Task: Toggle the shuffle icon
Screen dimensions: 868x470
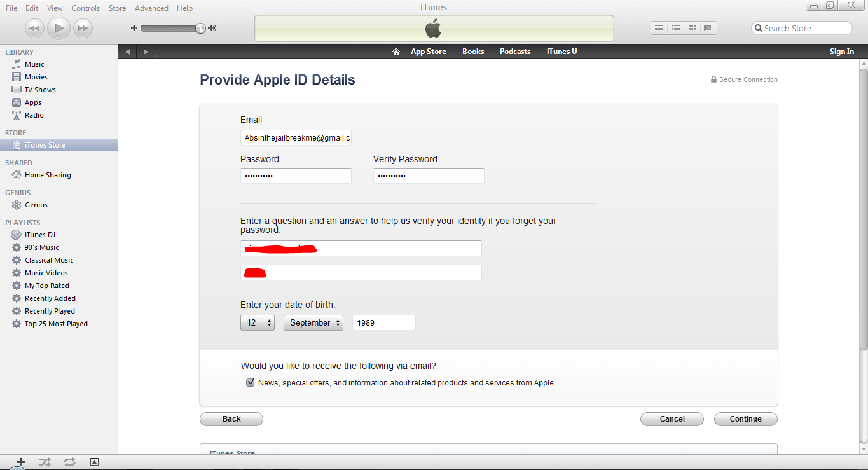Action: [x=45, y=462]
